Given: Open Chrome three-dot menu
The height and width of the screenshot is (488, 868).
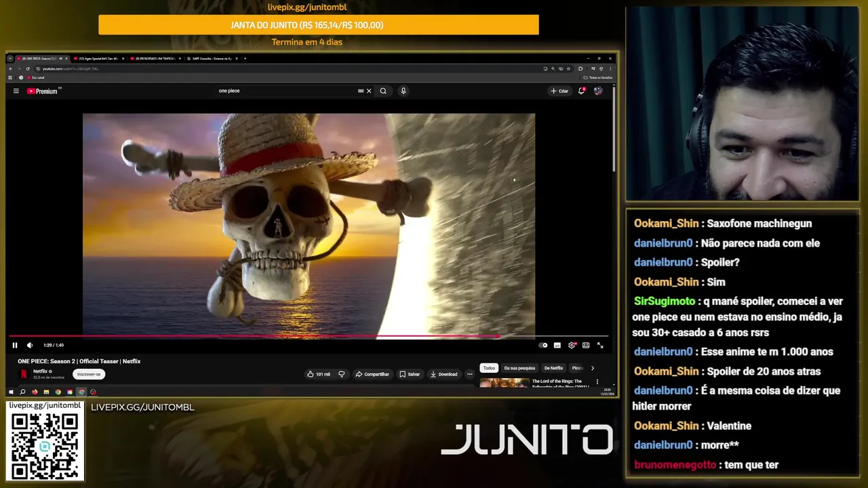Looking at the screenshot, I should point(610,68).
